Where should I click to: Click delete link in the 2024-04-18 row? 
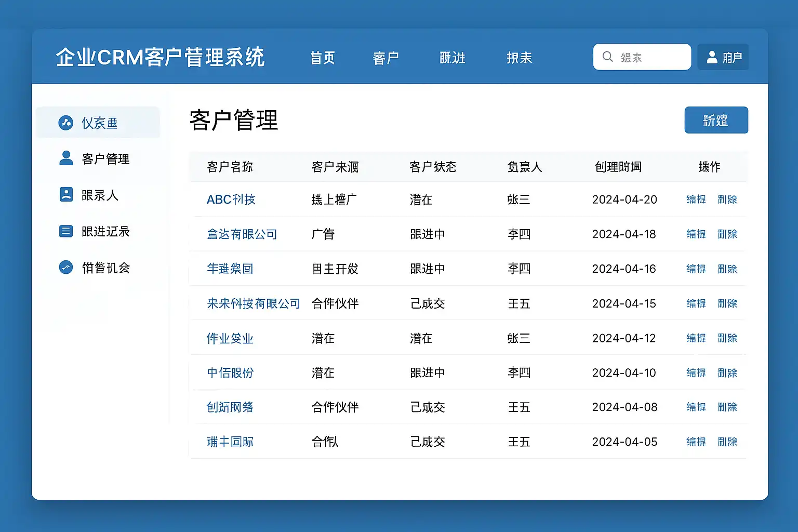[727, 234]
